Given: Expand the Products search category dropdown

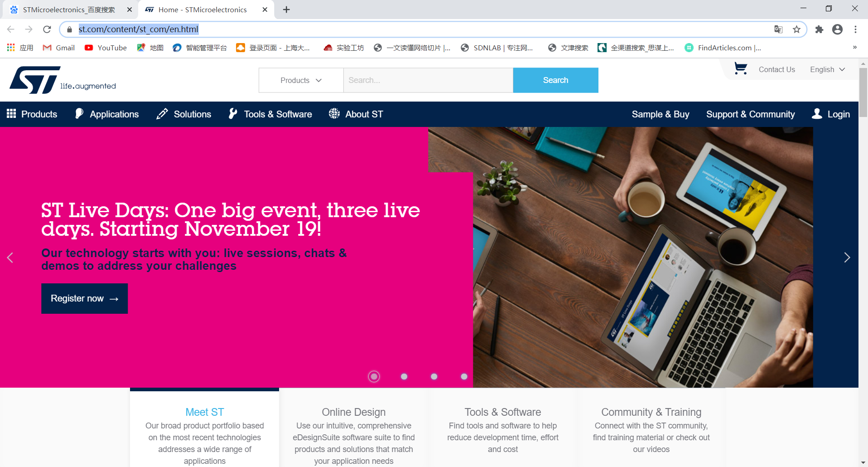Looking at the screenshot, I should point(301,80).
